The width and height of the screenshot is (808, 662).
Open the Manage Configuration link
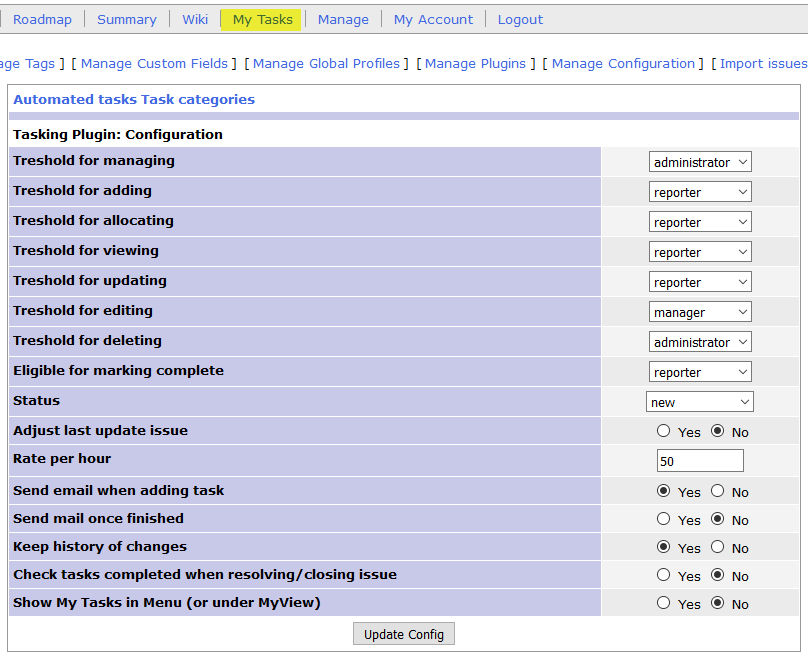tap(623, 63)
